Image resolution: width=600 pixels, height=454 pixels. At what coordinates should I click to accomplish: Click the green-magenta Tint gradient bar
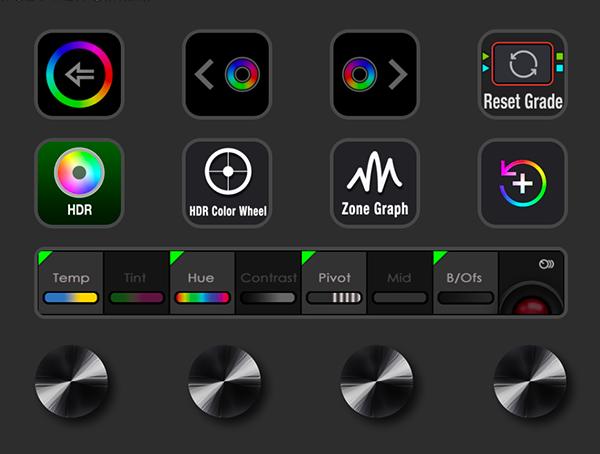[137, 298]
